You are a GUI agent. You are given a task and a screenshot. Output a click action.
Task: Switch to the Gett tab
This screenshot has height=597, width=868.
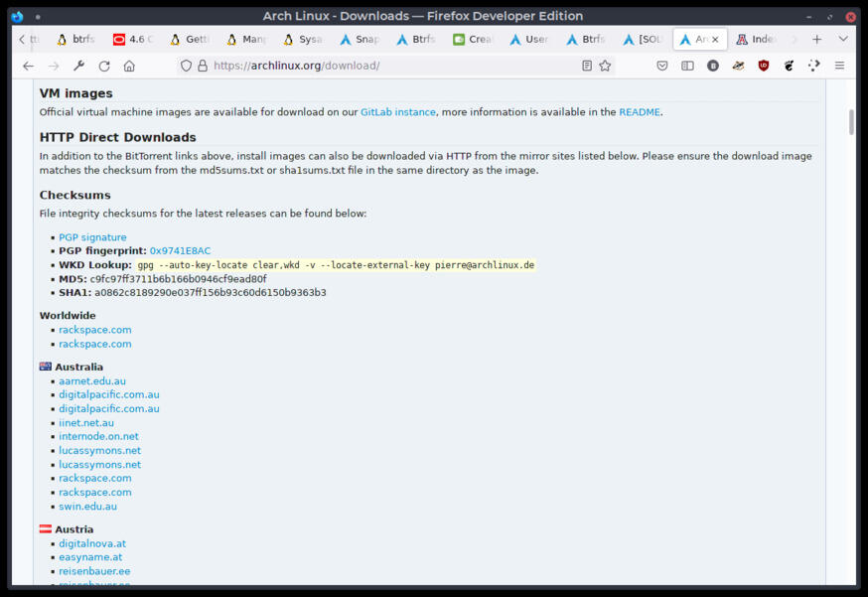point(190,40)
